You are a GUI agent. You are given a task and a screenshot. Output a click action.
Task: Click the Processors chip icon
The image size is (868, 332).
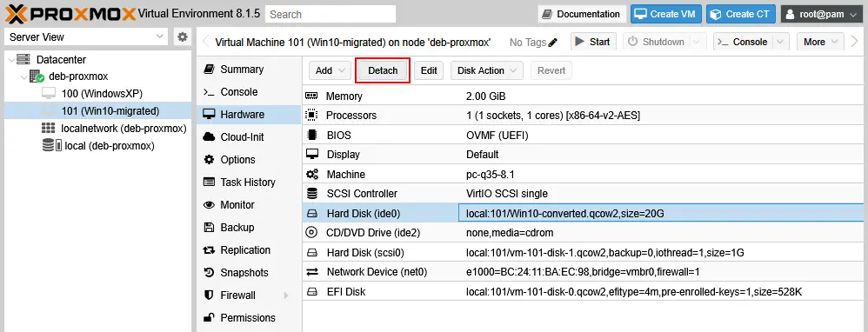[x=311, y=115]
